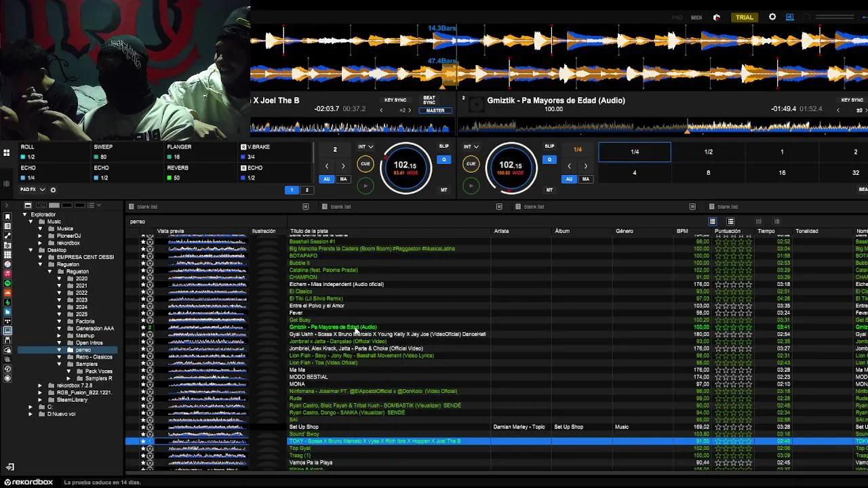This screenshot has width=868, height=488.
Task: Double deck 1 beat jump with right arrow
Action: click(343, 166)
